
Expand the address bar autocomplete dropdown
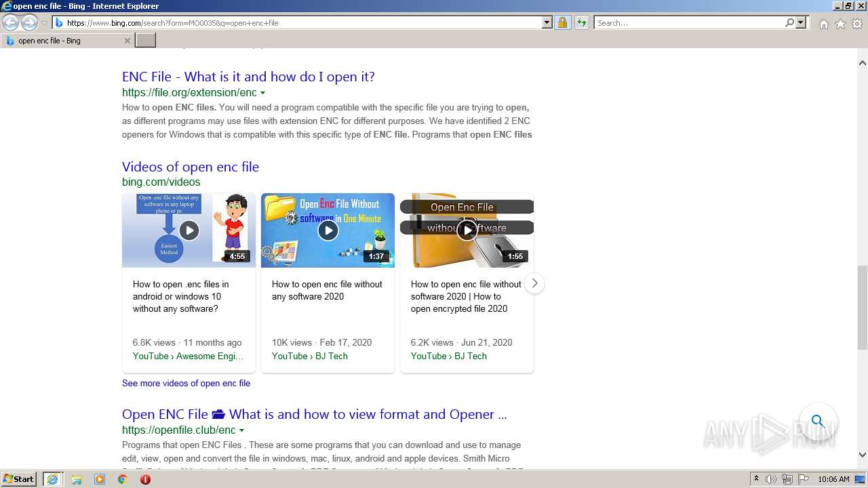click(x=547, y=23)
